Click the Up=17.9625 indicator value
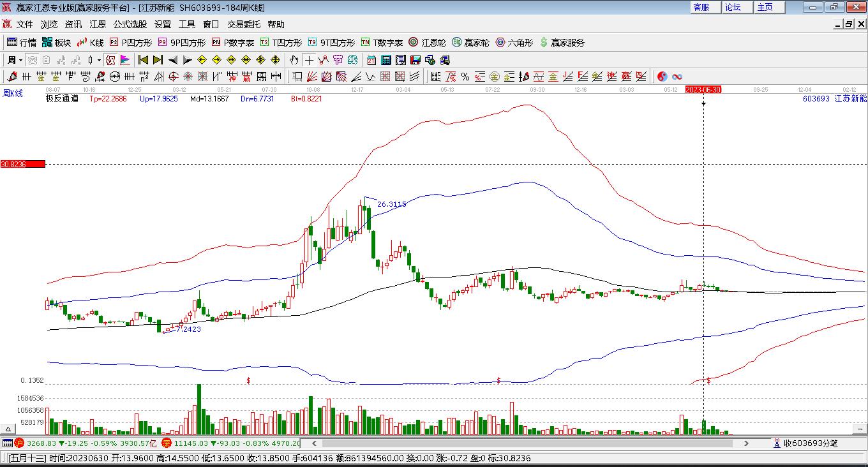 (x=158, y=99)
